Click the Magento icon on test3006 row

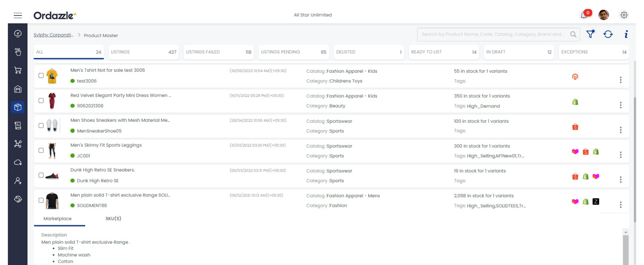[x=575, y=77]
